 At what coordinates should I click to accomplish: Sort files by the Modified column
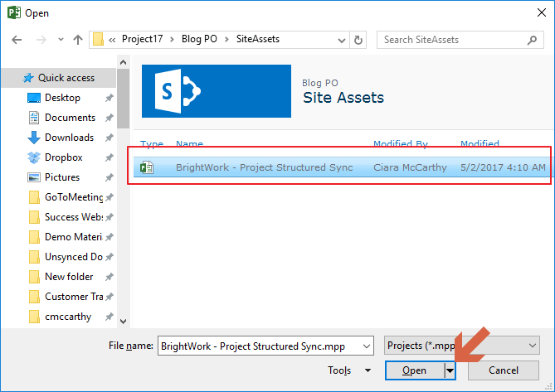(x=480, y=143)
